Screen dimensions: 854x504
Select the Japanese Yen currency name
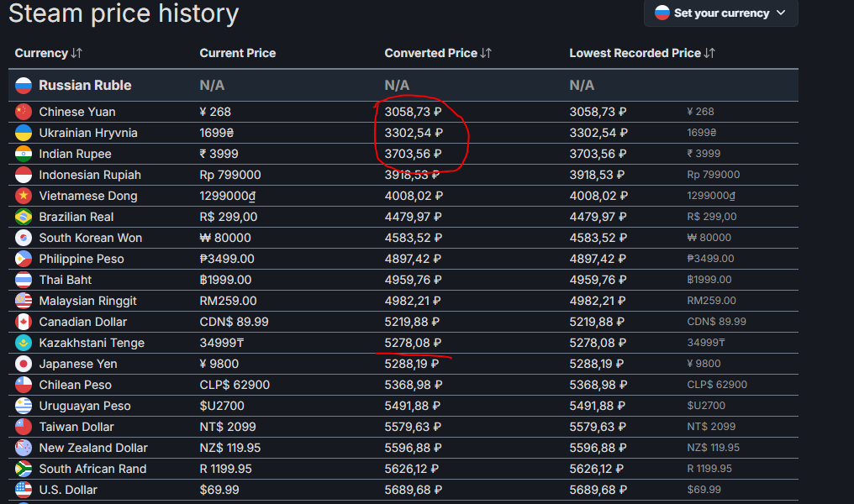[78, 364]
